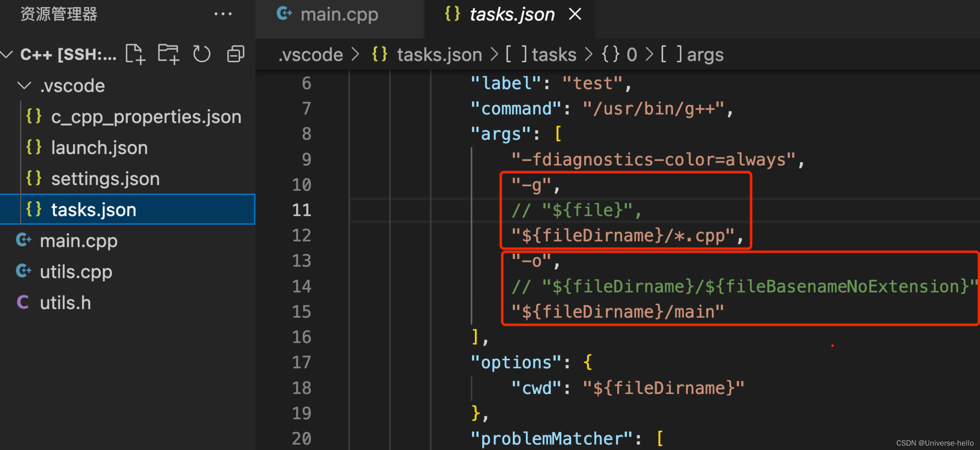Open c_cpp_properties.json from file tree
This screenshot has width=980, height=450.
pos(146,117)
